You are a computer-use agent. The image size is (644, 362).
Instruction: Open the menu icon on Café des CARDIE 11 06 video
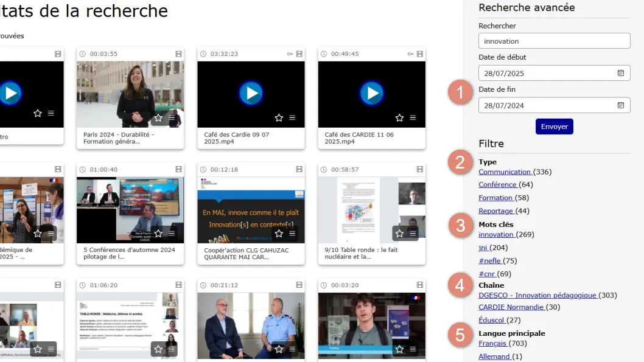(413, 118)
